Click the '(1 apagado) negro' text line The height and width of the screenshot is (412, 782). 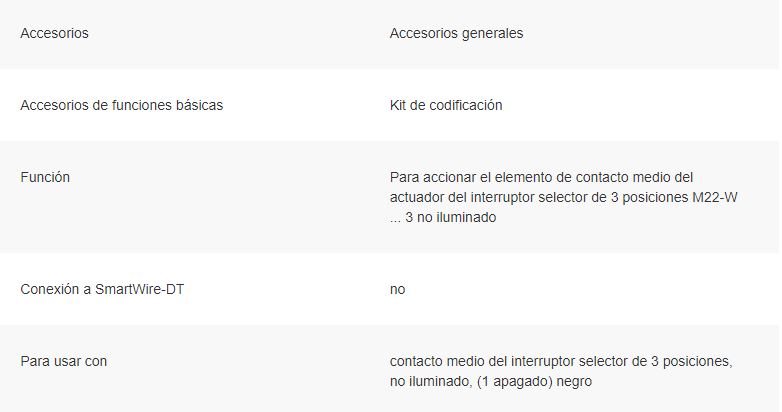(534, 382)
